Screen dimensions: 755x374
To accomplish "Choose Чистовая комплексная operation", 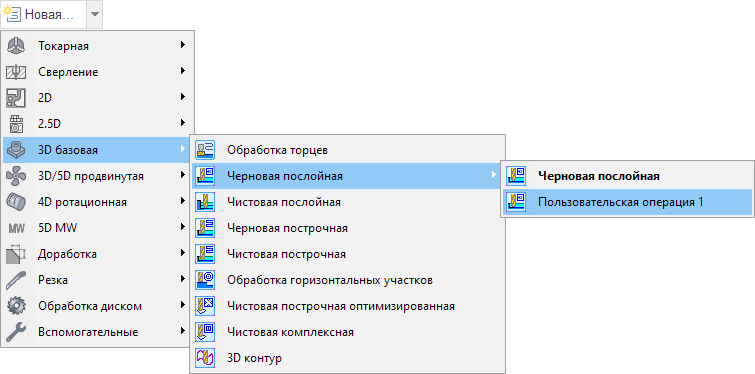I will (347, 332).
